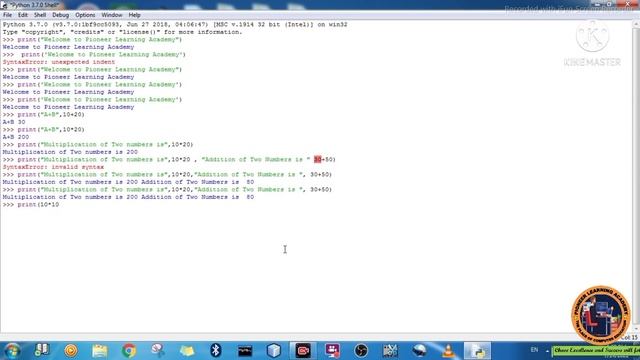Viewport: 640px width, 360px height.
Task: Switch to Python IDLE taskbar icon
Action: coord(477,351)
